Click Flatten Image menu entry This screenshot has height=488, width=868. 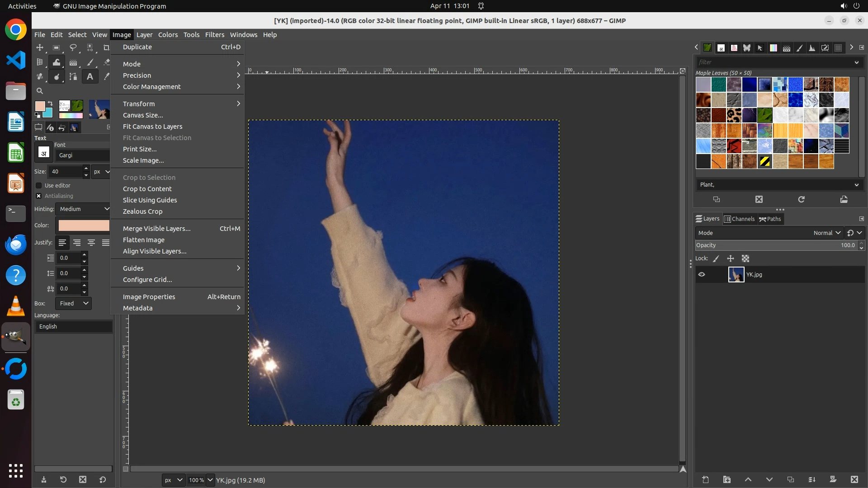144,240
